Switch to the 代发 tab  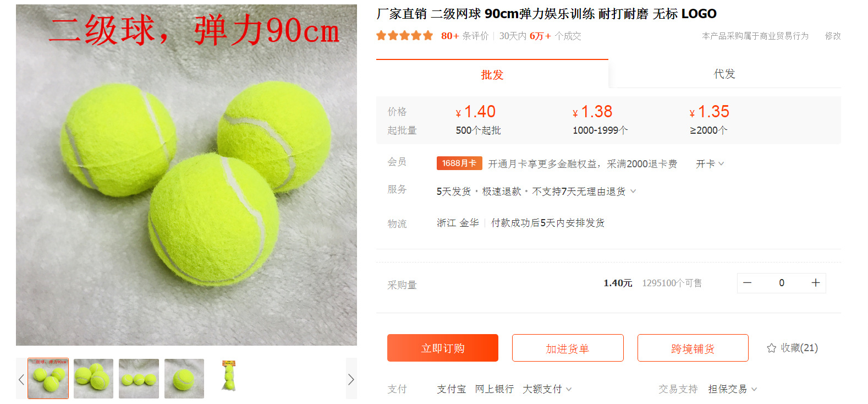[724, 74]
